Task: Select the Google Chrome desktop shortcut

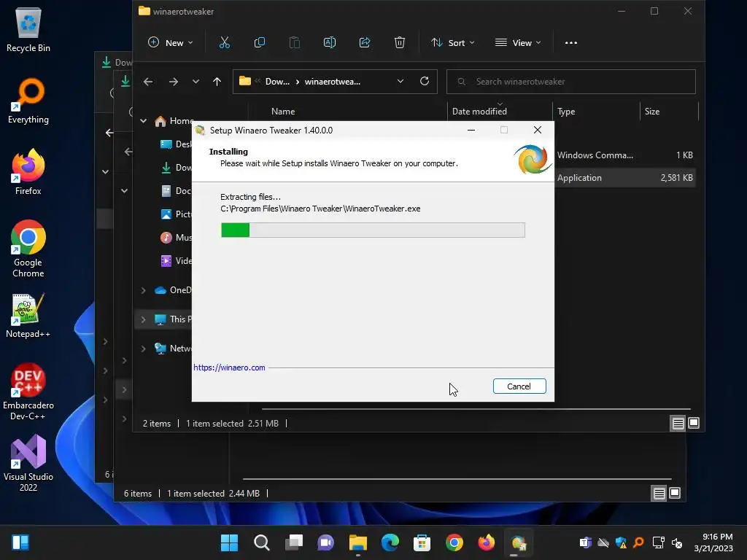Action: [x=28, y=249]
